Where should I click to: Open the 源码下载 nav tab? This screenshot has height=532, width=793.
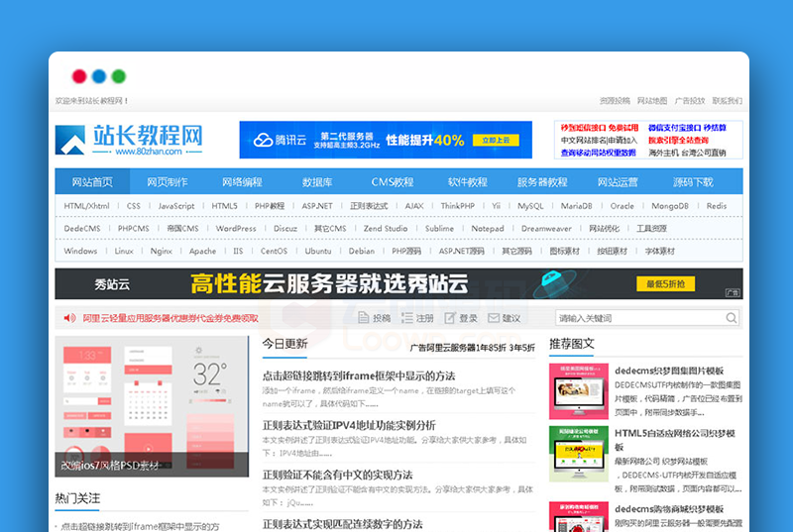click(x=693, y=182)
